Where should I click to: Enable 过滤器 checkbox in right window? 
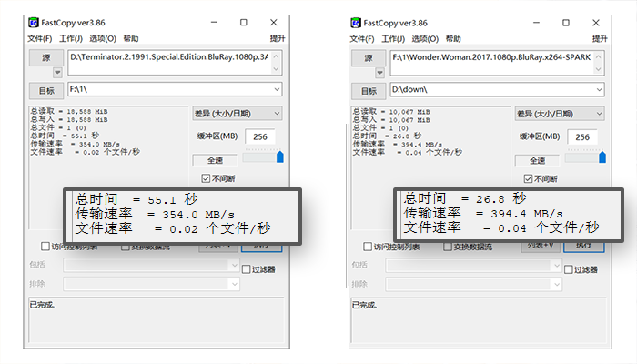pos(569,269)
